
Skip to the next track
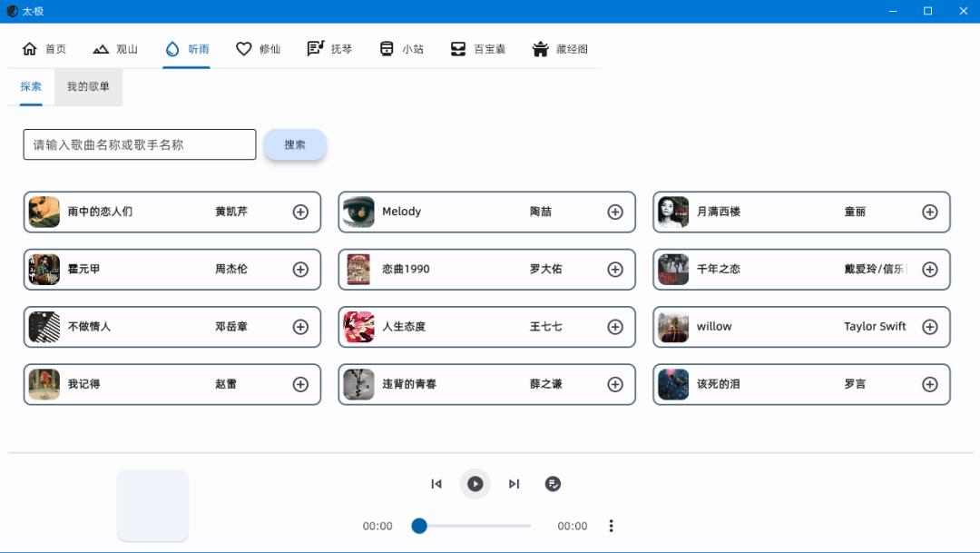514,484
